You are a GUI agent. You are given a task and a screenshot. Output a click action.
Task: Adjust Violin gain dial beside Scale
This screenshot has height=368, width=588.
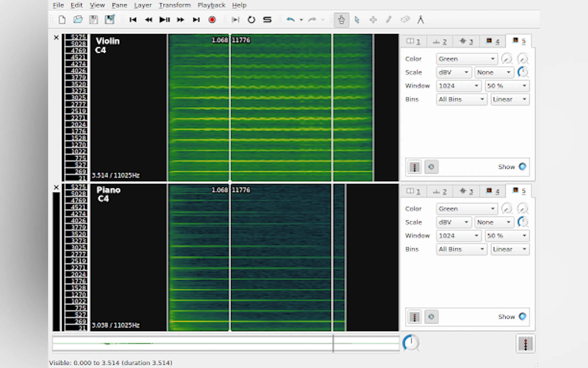tap(523, 72)
